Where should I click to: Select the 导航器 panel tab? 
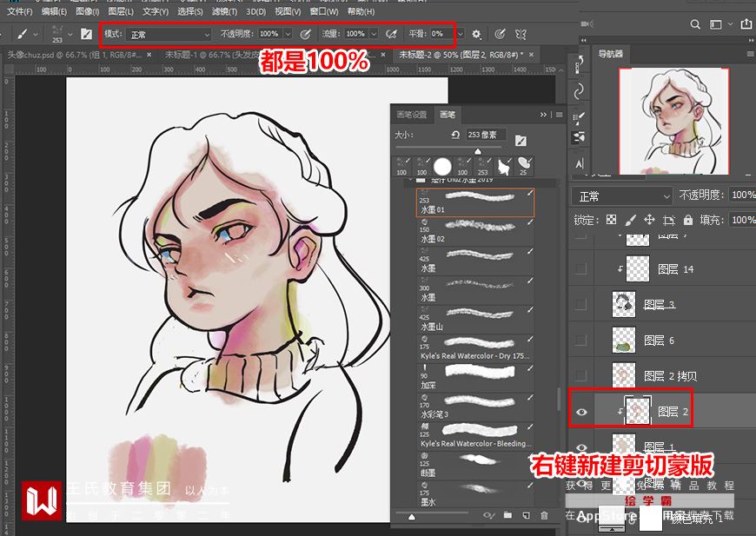tap(610, 54)
